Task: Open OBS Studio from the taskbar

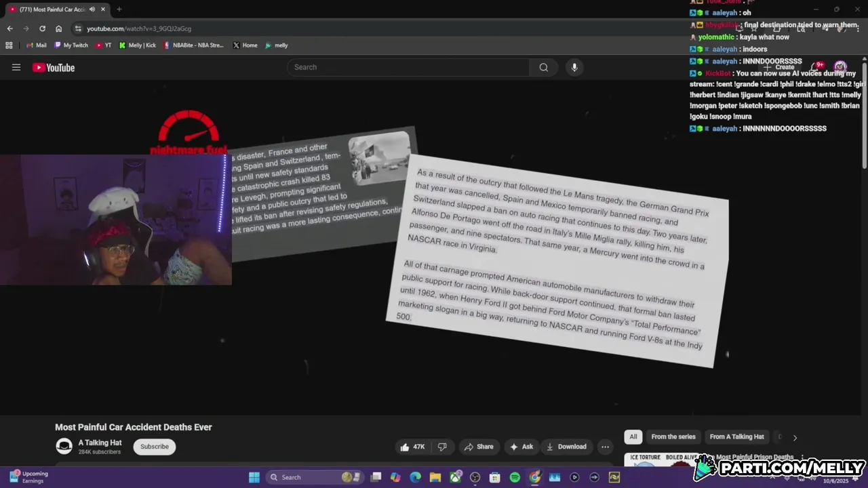Action: click(475, 477)
